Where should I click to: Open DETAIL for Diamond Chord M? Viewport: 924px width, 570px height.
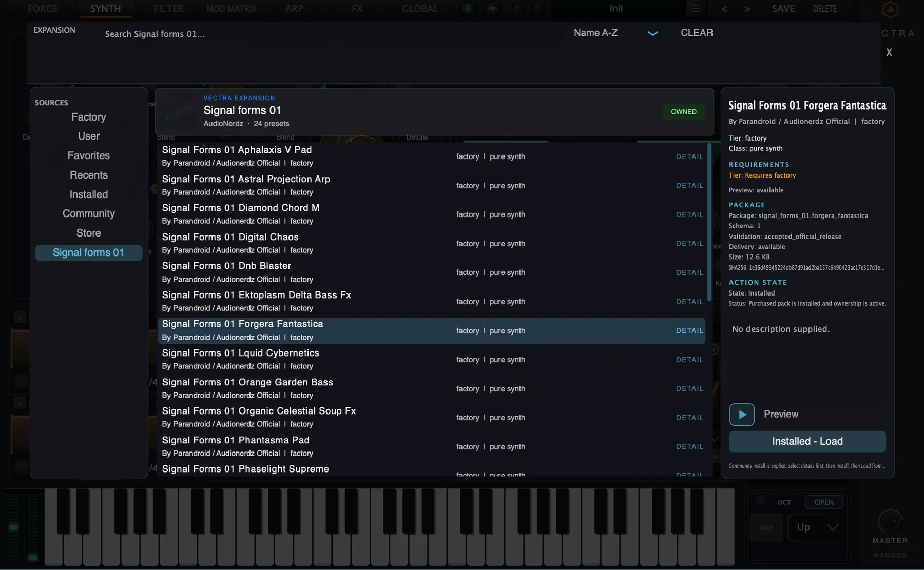(x=689, y=214)
